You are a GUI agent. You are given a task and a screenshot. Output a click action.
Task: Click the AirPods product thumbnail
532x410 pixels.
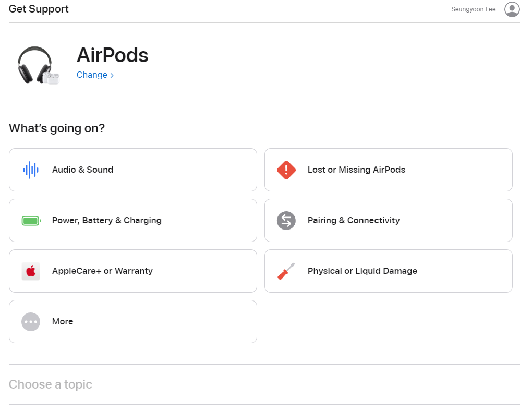(39, 65)
